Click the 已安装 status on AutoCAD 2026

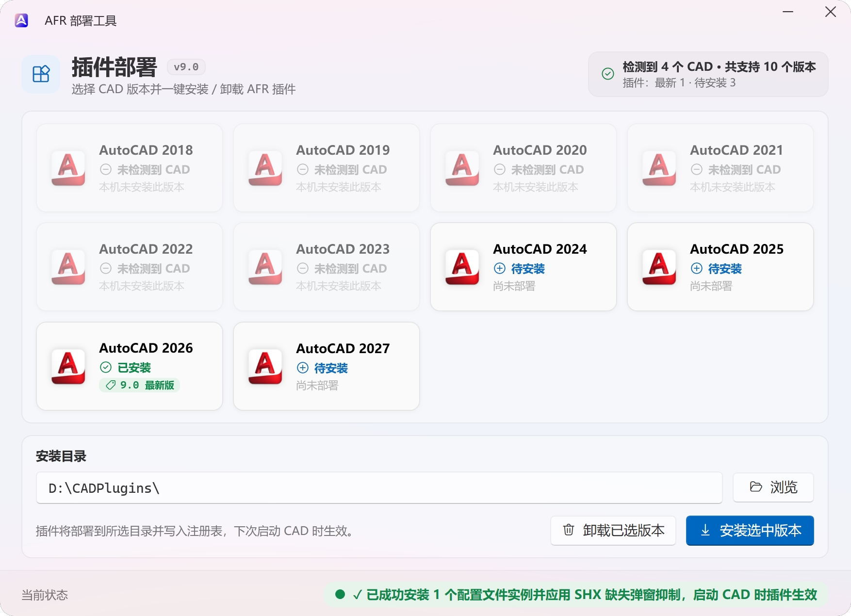(134, 368)
